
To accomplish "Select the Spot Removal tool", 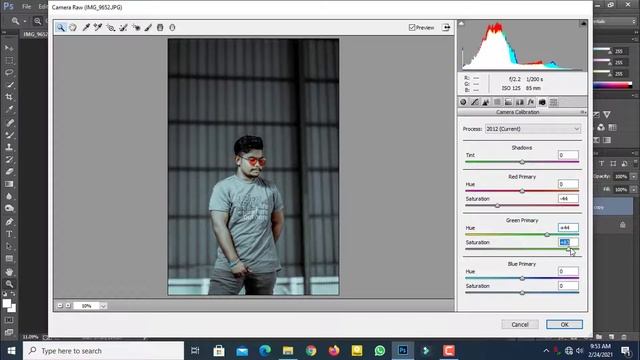I will point(123,27).
